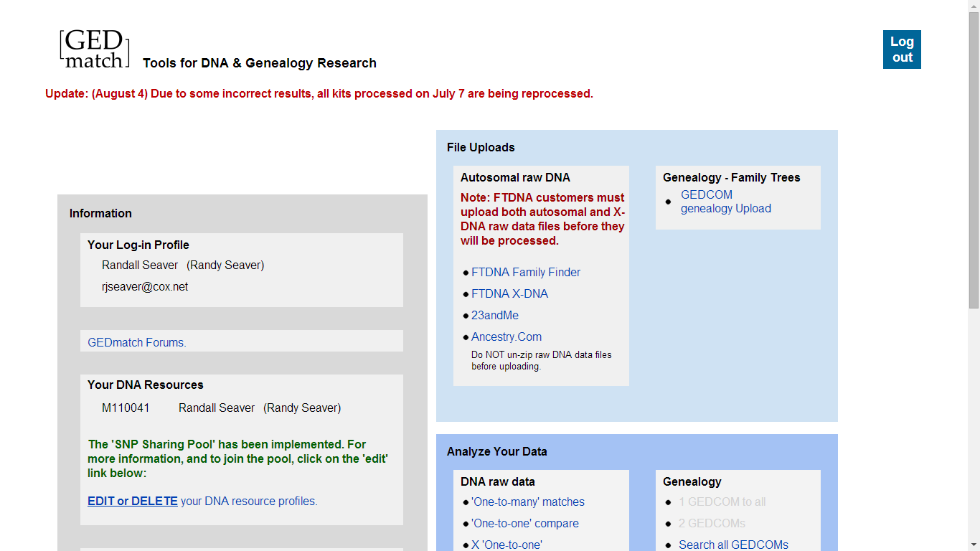Click EDIT or DELETE DNA resource profiles
Viewport: 980px width, 551px height.
pos(133,501)
